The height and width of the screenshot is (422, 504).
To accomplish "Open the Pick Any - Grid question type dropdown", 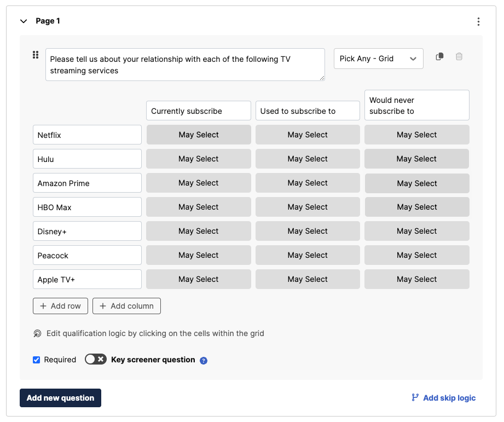I will (378, 58).
